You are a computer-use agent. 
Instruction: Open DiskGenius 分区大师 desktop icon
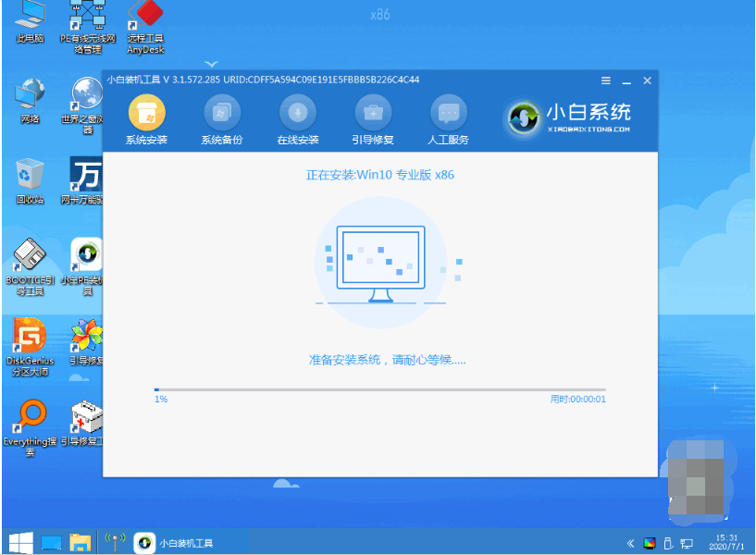[x=30, y=348]
